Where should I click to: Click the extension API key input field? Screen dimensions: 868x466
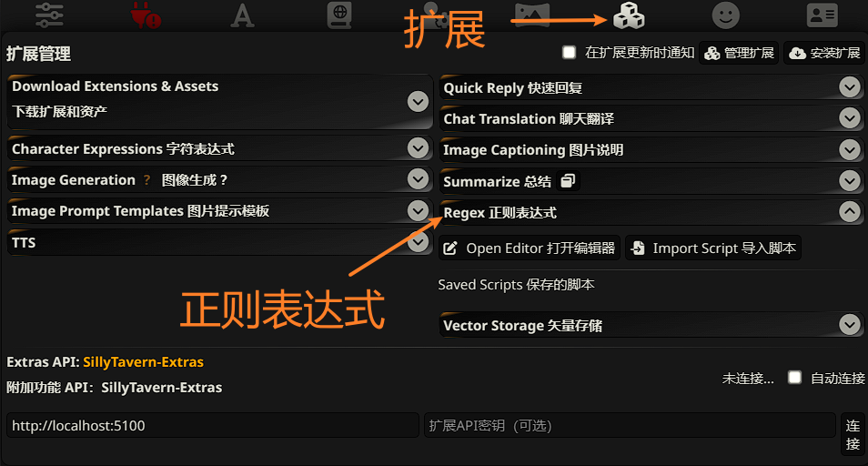pos(630,425)
